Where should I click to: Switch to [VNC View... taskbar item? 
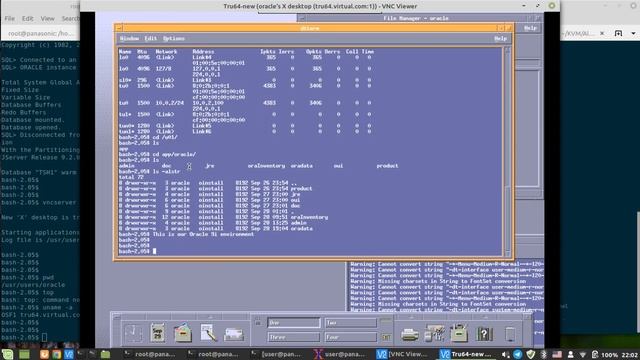click(x=402, y=354)
